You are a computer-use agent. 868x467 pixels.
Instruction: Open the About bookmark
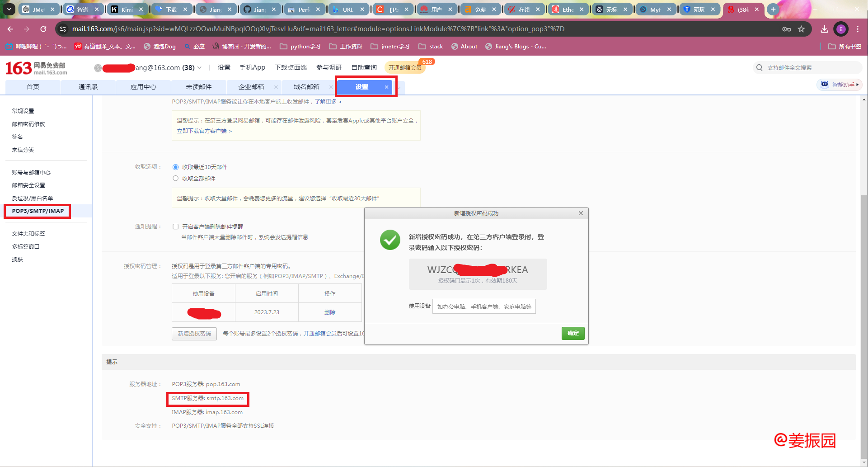click(x=464, y=47)
